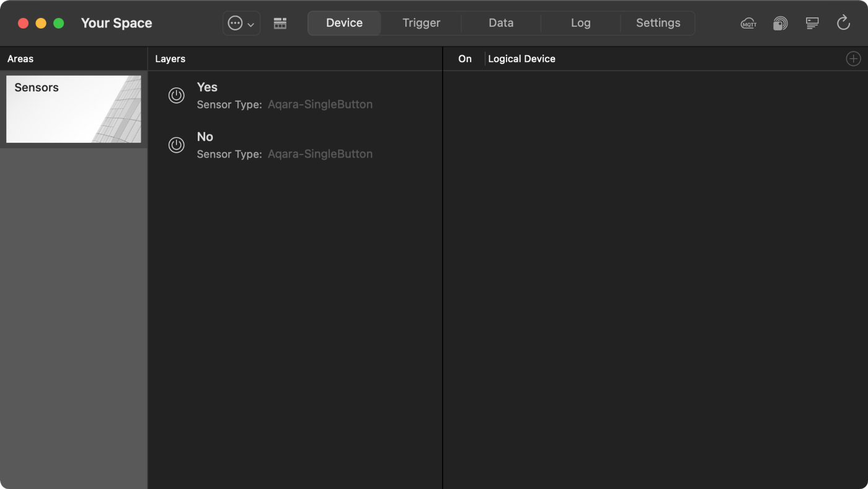This screenshot has width=868, height=489.
Task: Expand the space selector chevron dropdown
Action: [250, 23]
